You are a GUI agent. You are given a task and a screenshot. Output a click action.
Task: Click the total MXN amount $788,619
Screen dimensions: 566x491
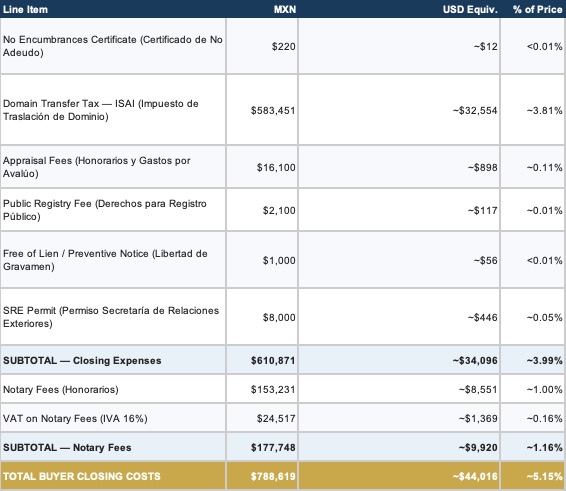[273, 477]
